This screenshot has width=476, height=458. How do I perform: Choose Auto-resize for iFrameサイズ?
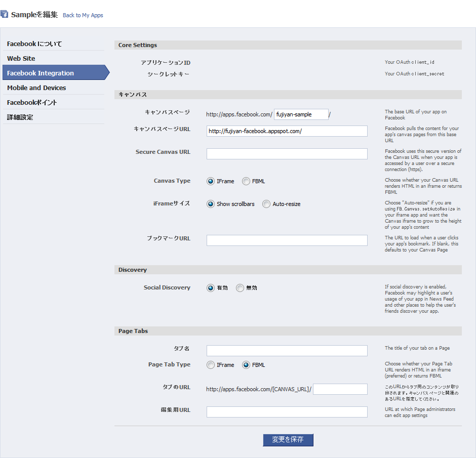click(x=266, y=204)
